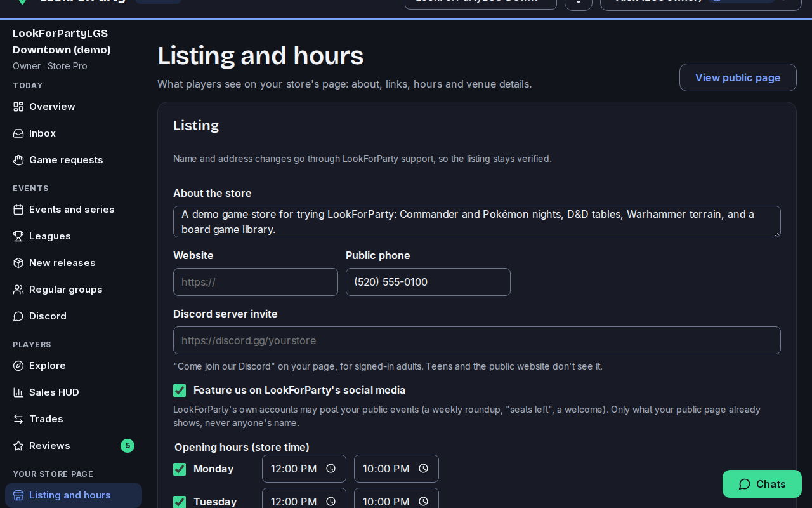Click the Reviews badge showing 5
This screenshot has width=812, height=508.
pos(128,446)
